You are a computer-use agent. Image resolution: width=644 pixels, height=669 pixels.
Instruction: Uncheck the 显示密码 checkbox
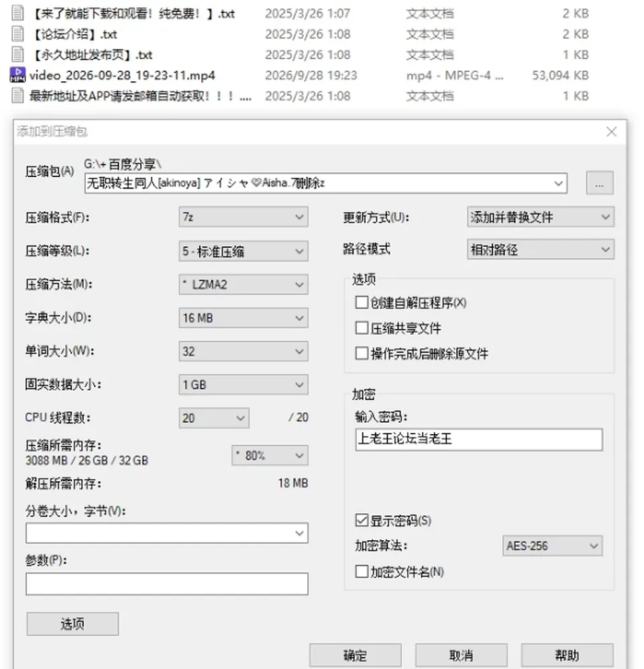pos(362,521)
